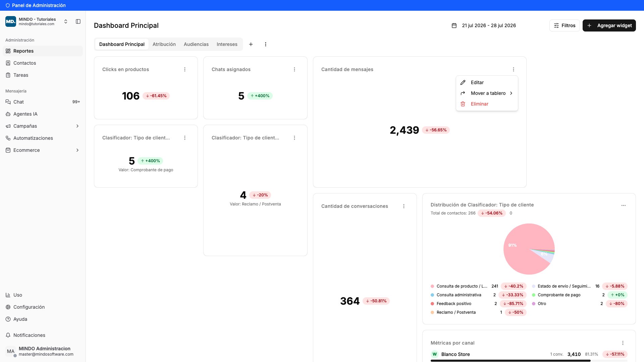This screenshot has width=644, height=362.
Task: Click Comprobante de pago green legend dot
Action: 534,295
